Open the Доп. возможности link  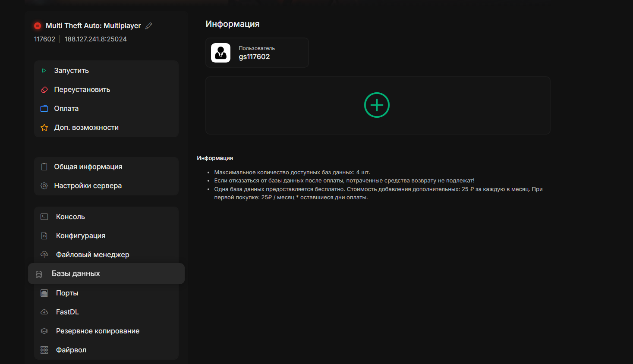[x=85, y=127]
